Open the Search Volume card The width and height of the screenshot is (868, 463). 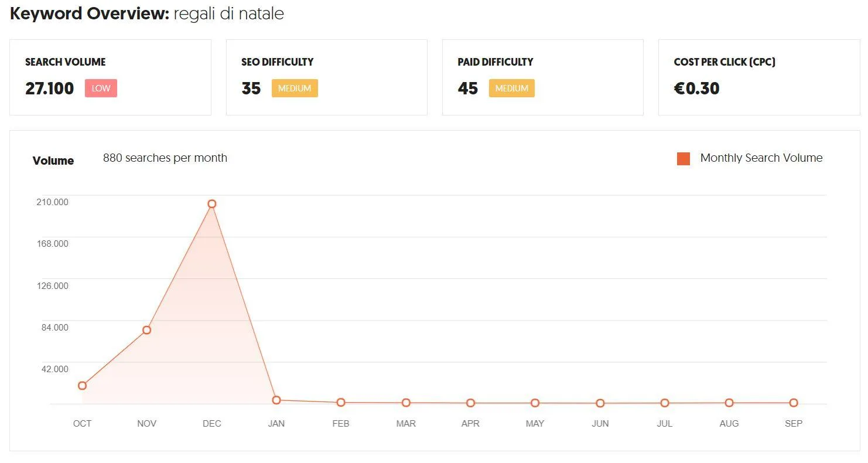[110, 77]
